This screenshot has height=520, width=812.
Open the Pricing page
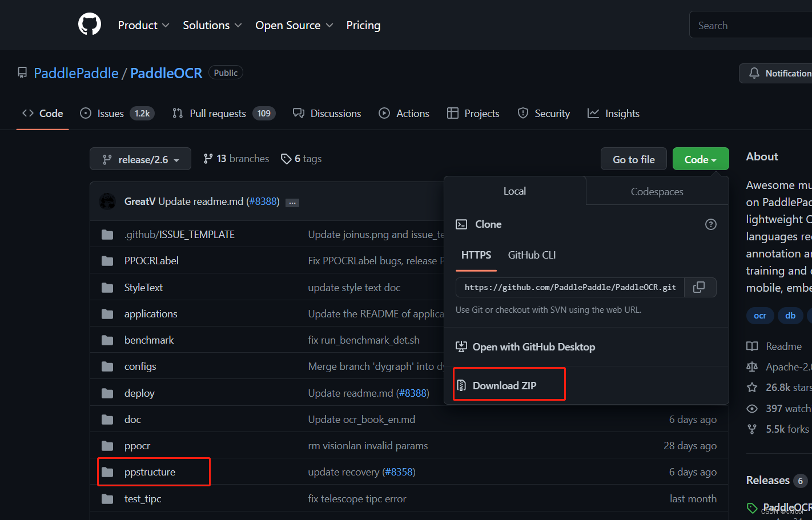(x=363, y=25)
